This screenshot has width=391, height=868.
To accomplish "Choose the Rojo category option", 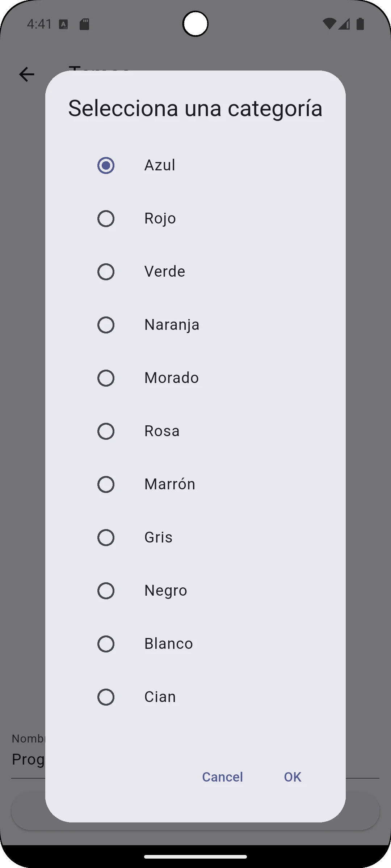I will click(x=106, y=218).
